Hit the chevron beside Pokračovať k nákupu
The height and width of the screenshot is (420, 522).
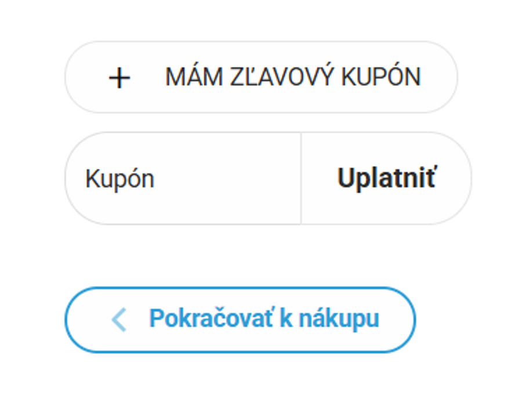(x=119, y=318)
